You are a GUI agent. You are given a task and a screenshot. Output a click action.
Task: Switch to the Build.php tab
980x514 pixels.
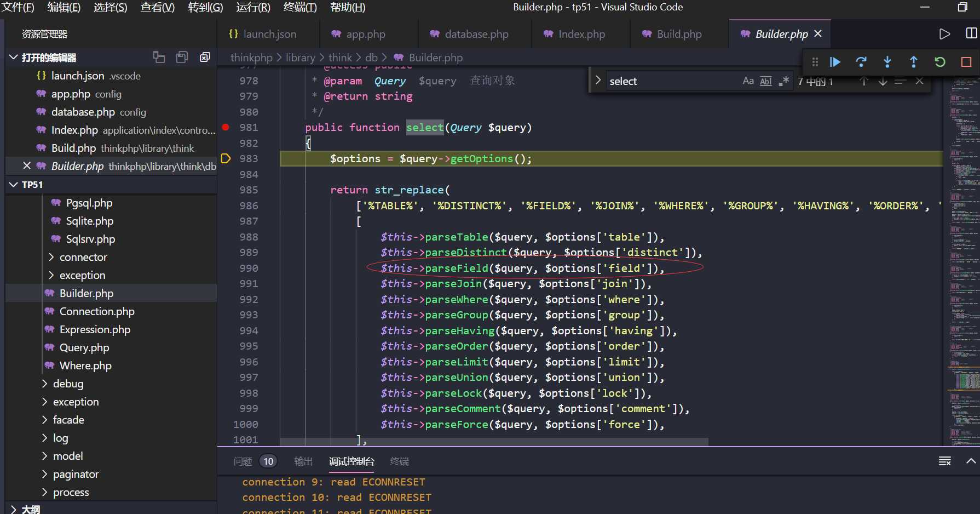679,34
